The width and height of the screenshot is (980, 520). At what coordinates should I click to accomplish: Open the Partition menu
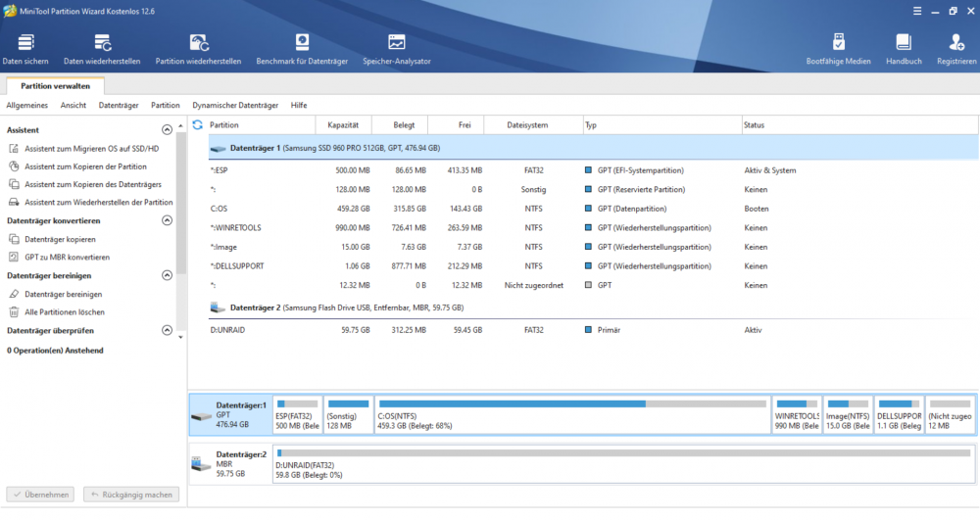pos(165,106)
